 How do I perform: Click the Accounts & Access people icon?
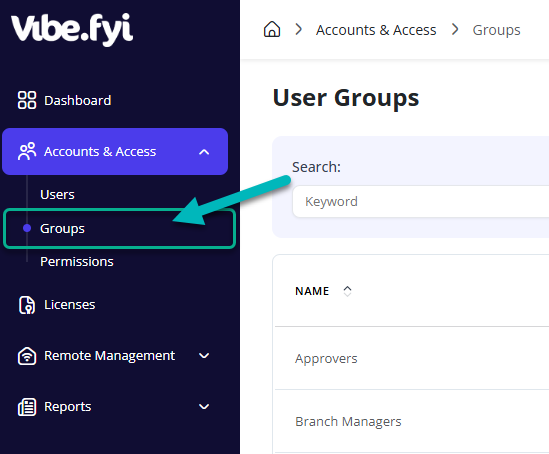[x=27, y=151]
